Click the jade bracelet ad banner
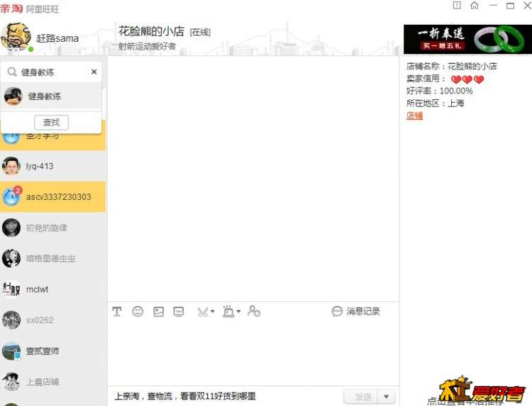 (x=467, y=39)
